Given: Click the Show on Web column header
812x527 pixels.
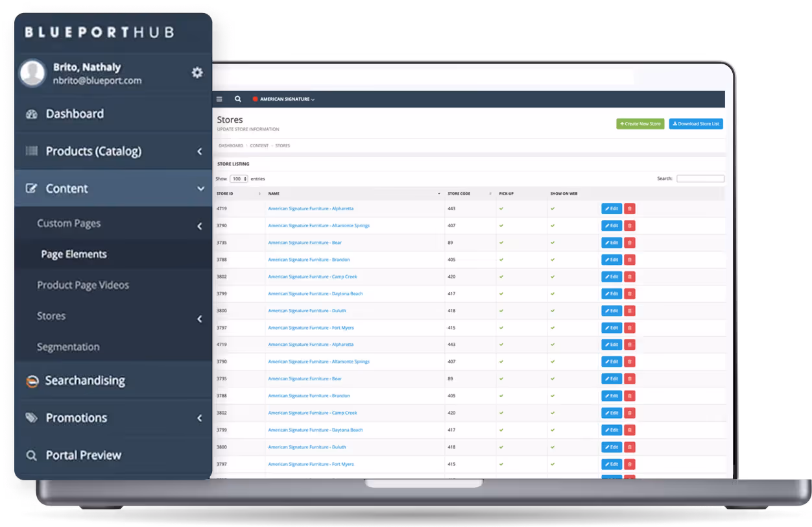Looking at the screenshot, I should tap(564, 193).
